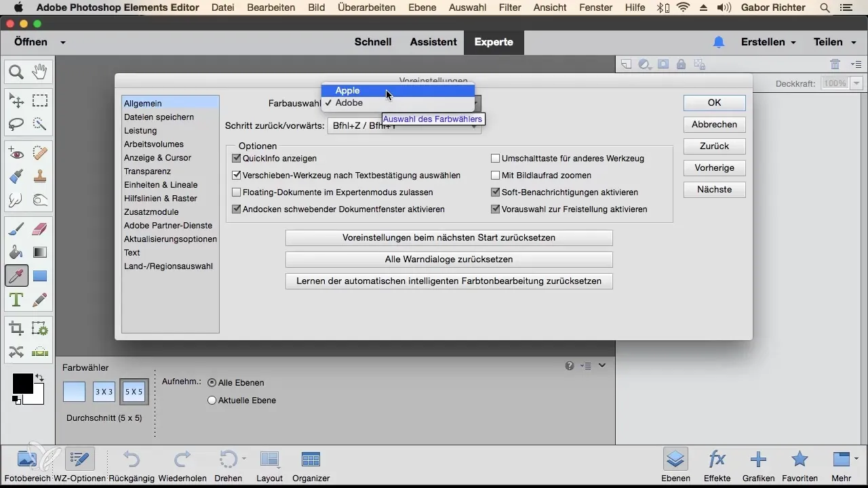Open the Drehen rotate options arrow

(244, 459)
